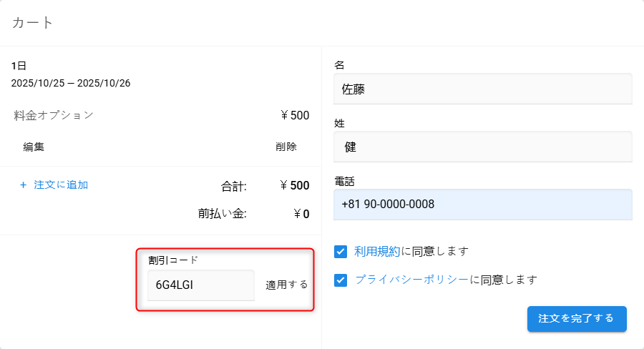
Task: Select the 姓 field containing 健
Action: (x=483, y=147)
